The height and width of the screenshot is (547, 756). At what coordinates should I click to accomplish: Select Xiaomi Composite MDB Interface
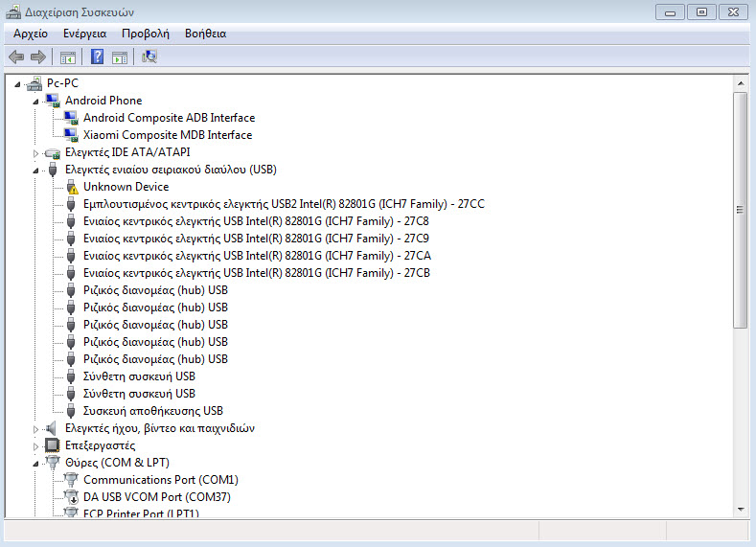168,135
